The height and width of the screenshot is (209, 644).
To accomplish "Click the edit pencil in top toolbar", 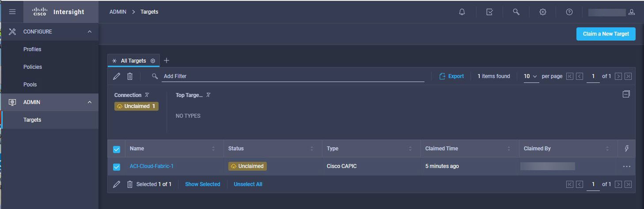I will 117,76.
